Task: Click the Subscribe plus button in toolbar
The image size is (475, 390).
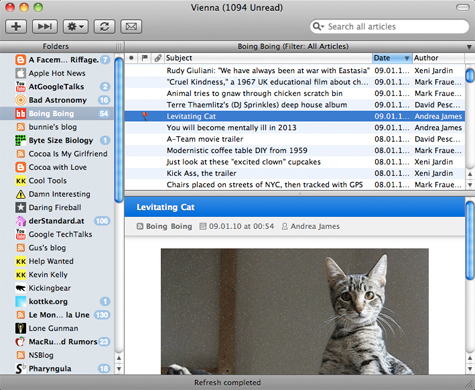Action: tap(16, 26)
